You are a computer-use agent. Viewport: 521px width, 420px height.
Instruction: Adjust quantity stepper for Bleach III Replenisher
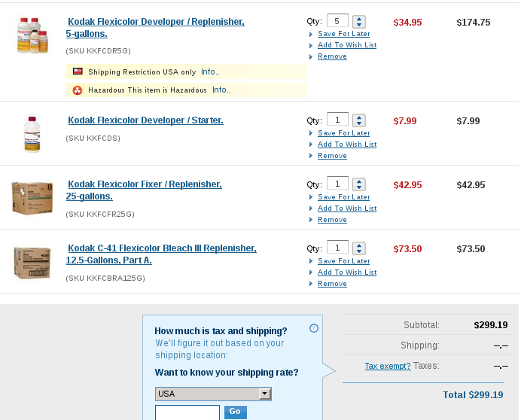point(359,248)
